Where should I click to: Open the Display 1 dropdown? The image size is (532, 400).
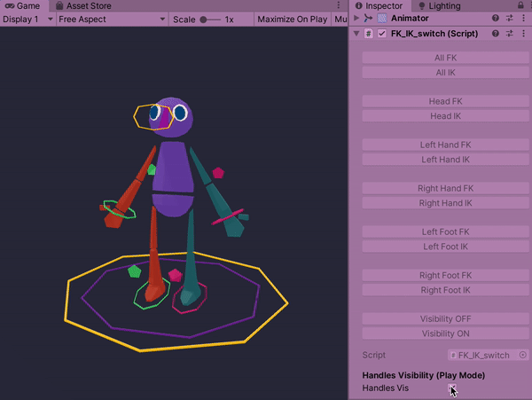[27, 19]
